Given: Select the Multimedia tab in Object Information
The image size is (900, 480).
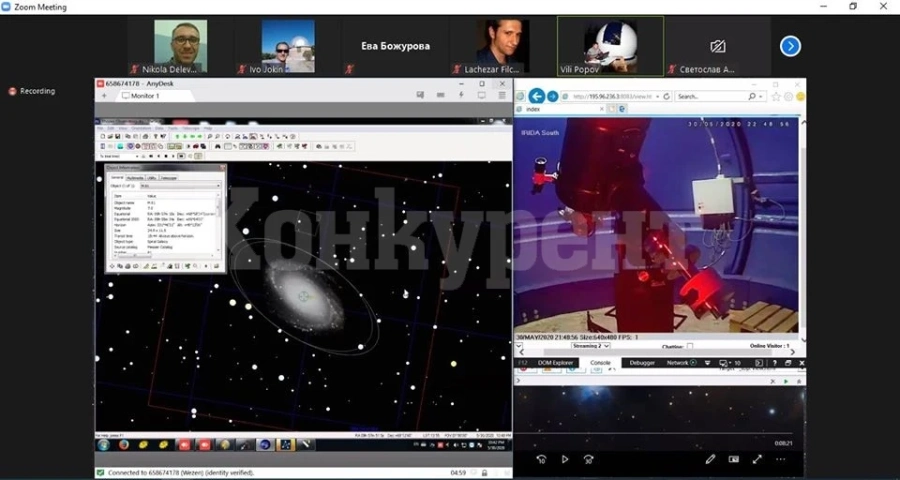Looking at the screenshot, I should point(135,178).
